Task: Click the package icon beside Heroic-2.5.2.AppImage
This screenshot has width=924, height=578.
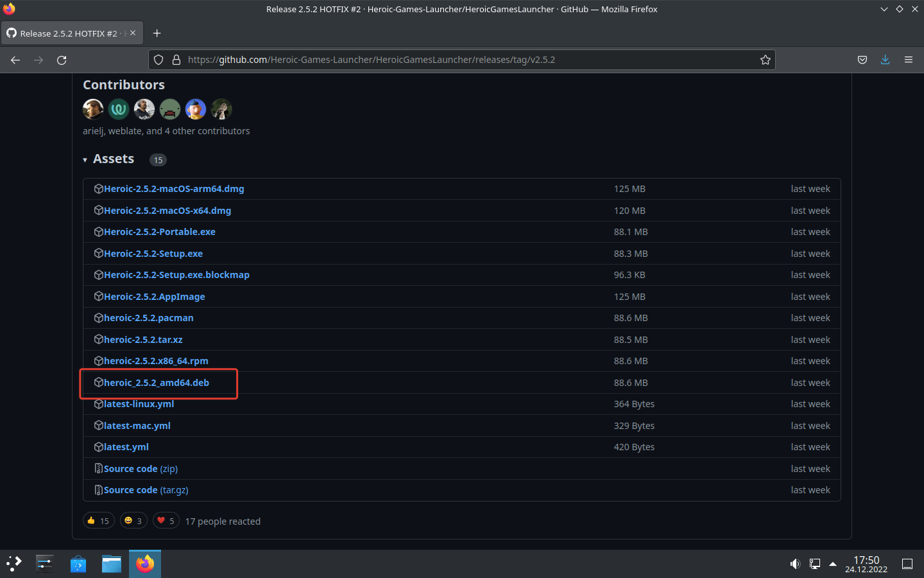Action: coord(99,296)
